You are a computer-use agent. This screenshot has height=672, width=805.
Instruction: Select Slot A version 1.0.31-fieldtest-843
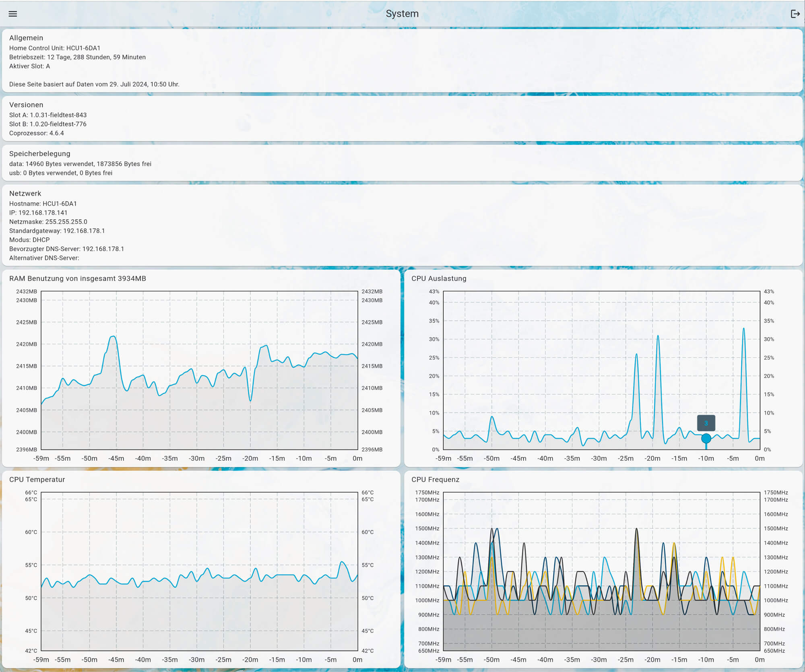48,115
